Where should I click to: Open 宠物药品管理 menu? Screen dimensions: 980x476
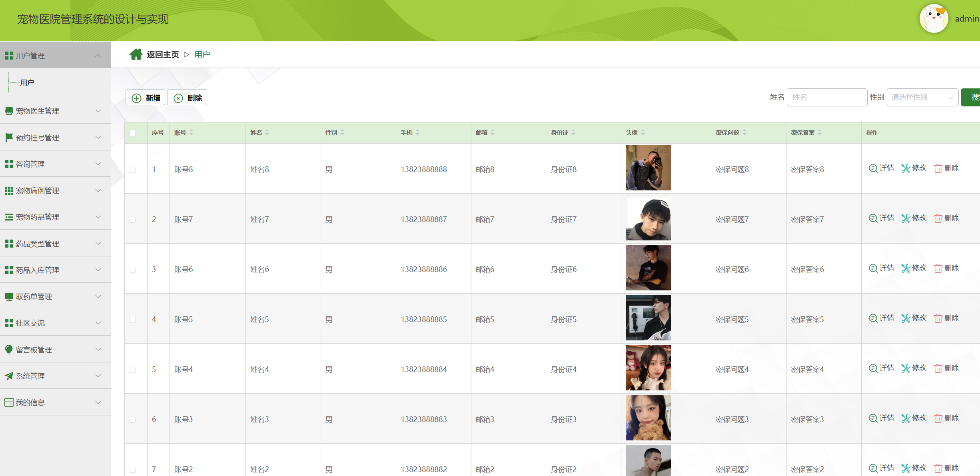point(55,217)
